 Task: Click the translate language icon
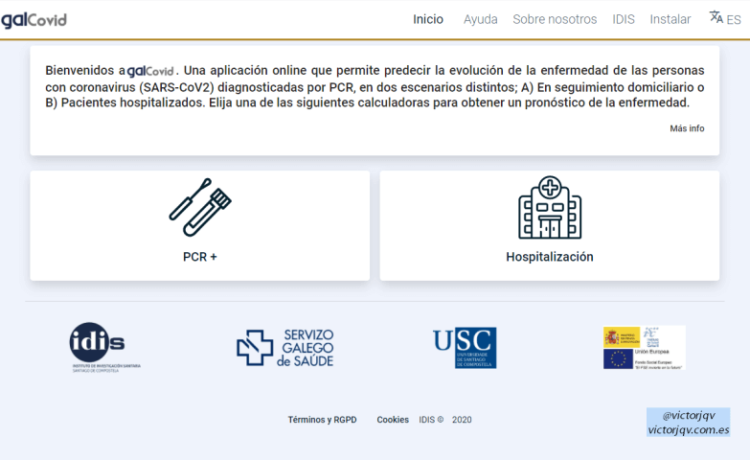[x=716, y=18]
